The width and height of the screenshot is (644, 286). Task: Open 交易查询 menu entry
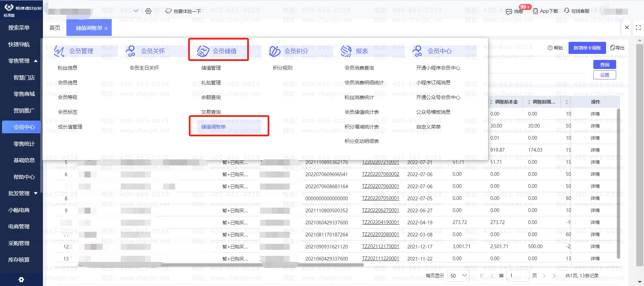coord(211,112)
